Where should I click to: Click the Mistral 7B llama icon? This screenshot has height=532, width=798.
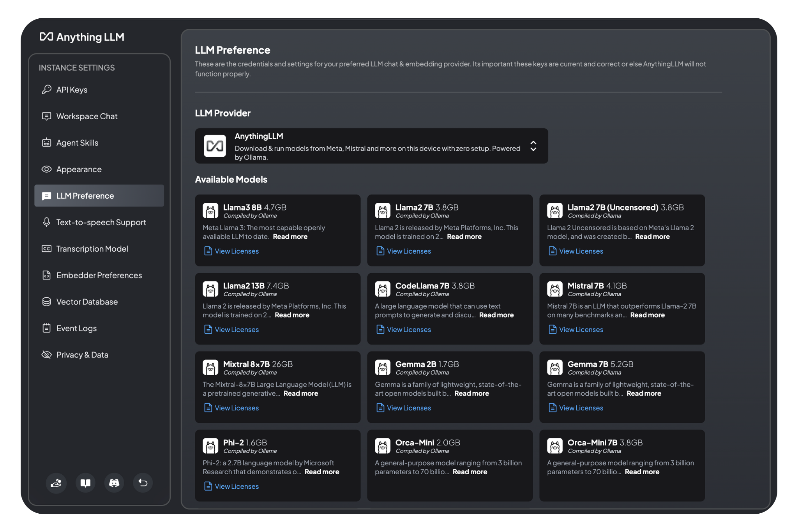555,289
